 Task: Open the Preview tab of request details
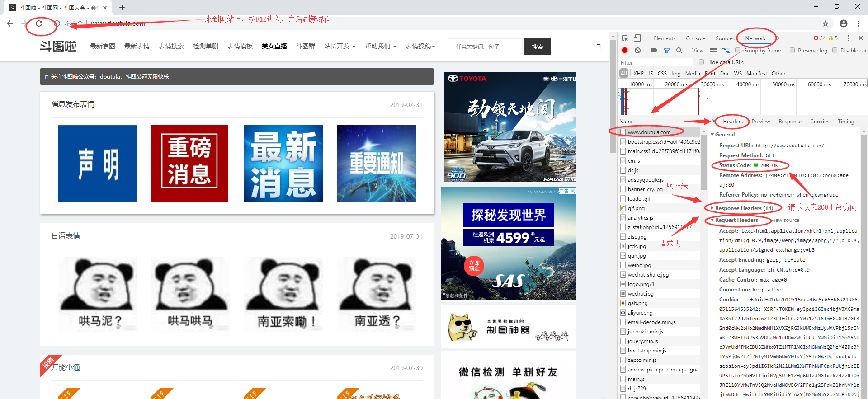coord(761,122)
